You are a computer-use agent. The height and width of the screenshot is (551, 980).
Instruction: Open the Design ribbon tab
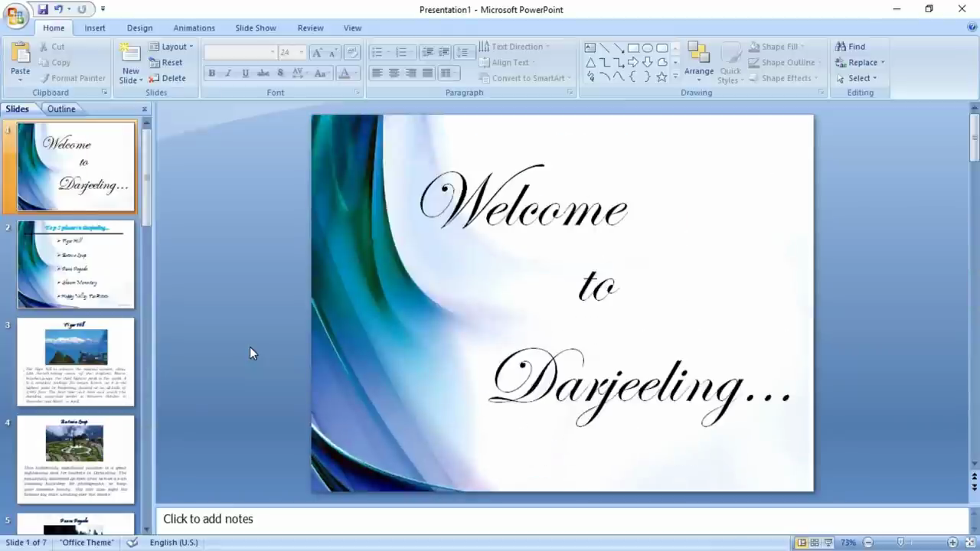139,28
